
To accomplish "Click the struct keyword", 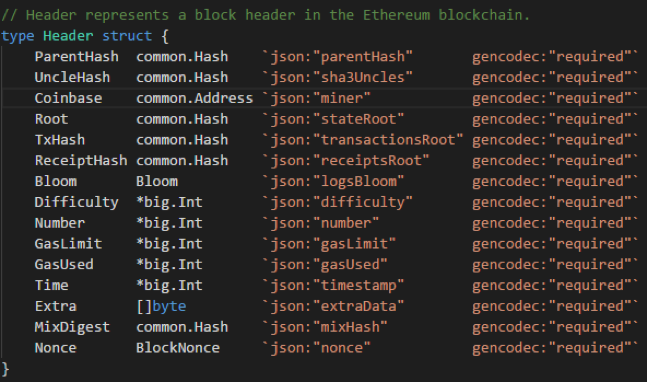I will (127, 36).
